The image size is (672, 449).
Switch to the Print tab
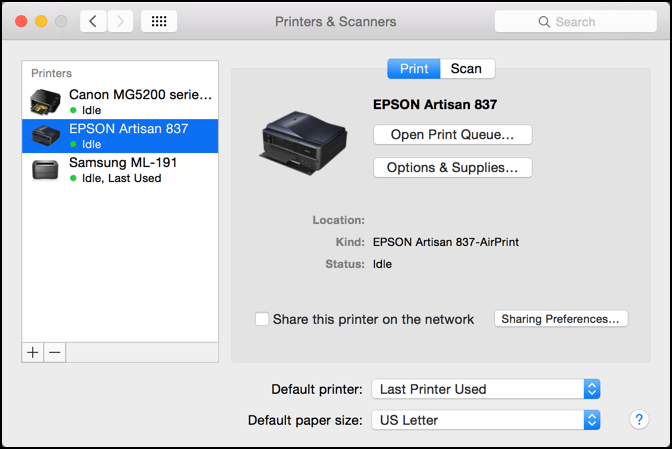point(414,69)
